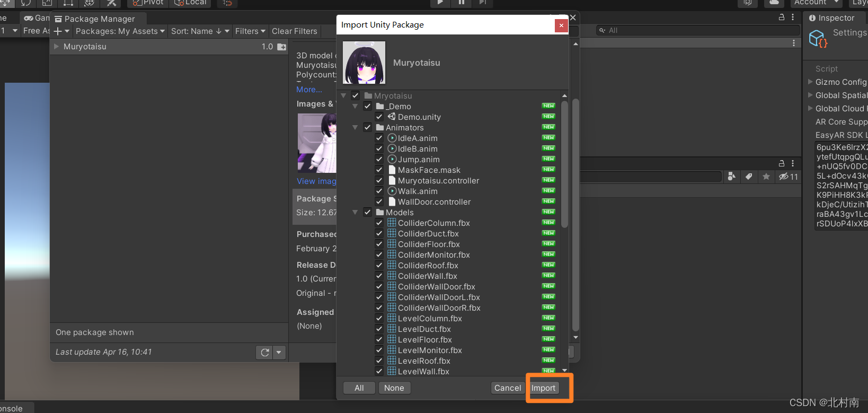Open the More... link in package description
Image resolution: width=868 pixels, height=413 pixels.
click(x=309, y=90)
